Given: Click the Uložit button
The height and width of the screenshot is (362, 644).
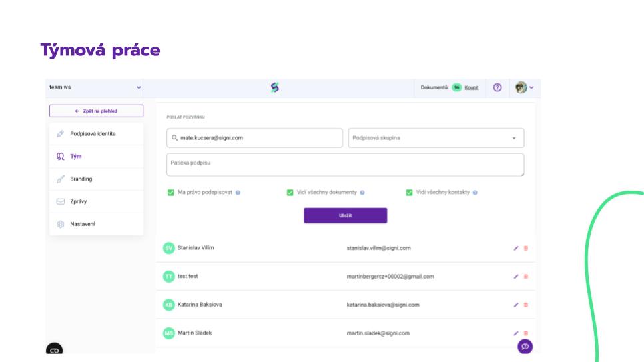Looking at the screenshot, I should [345, 215].
